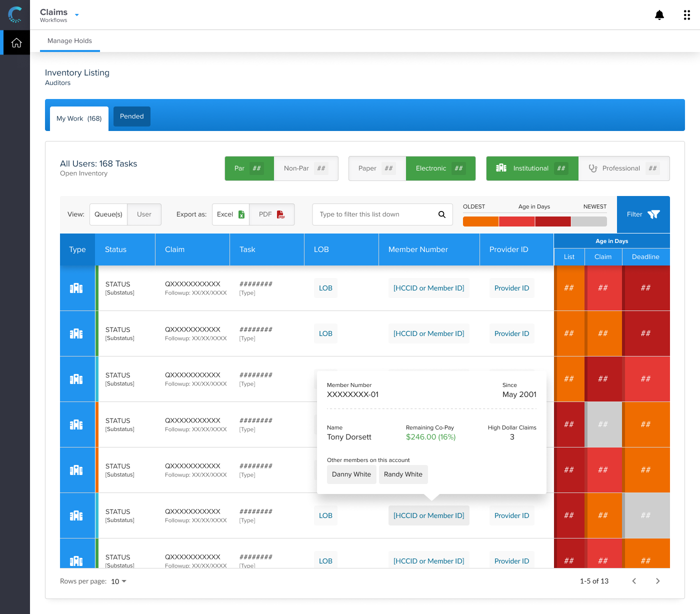Click Provider ID link in first row
This screenshot has height=614, width=700.
[511, 288]
